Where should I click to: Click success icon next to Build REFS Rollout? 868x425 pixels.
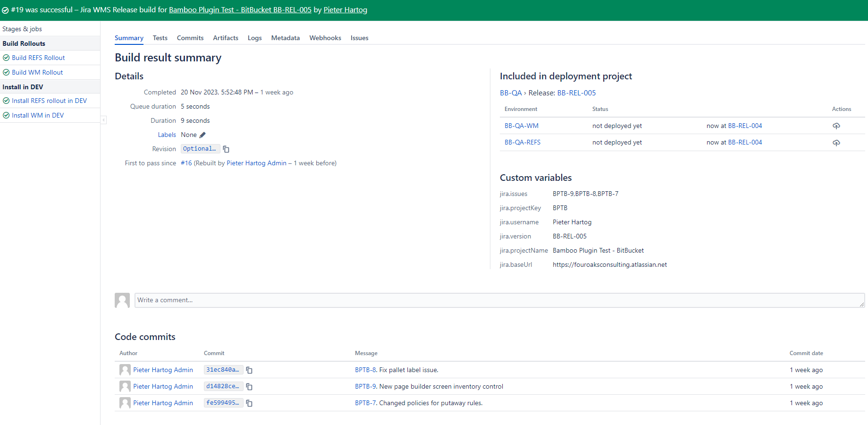pyautogui.click(x=6, y=58)
